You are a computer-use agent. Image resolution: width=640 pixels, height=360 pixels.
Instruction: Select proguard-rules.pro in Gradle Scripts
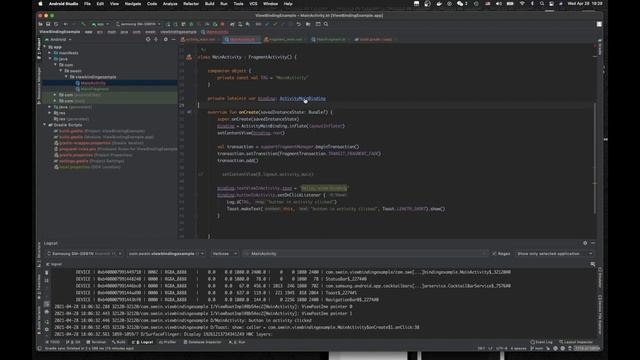point(78,149)
